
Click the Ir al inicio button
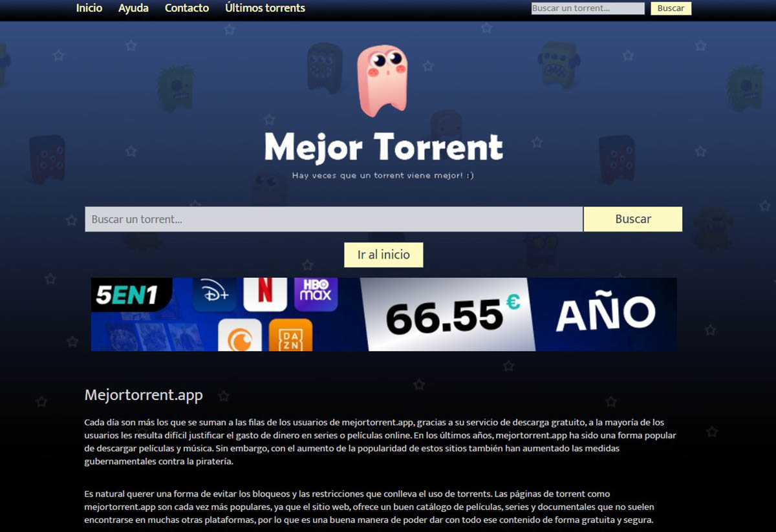[383, 254]
